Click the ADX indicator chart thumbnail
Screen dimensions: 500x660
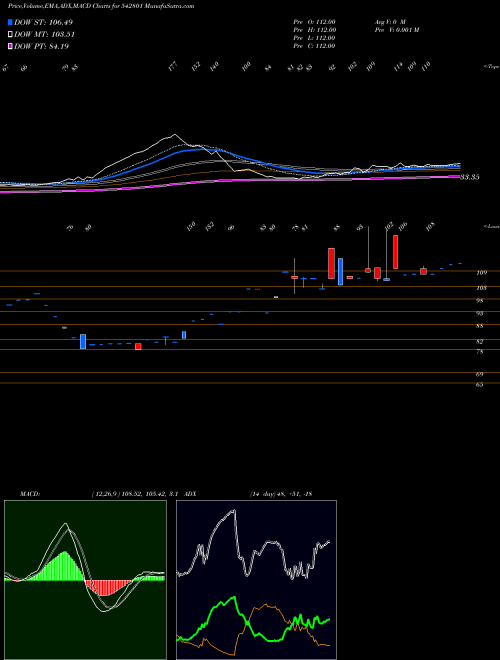(x=256, y=580)
